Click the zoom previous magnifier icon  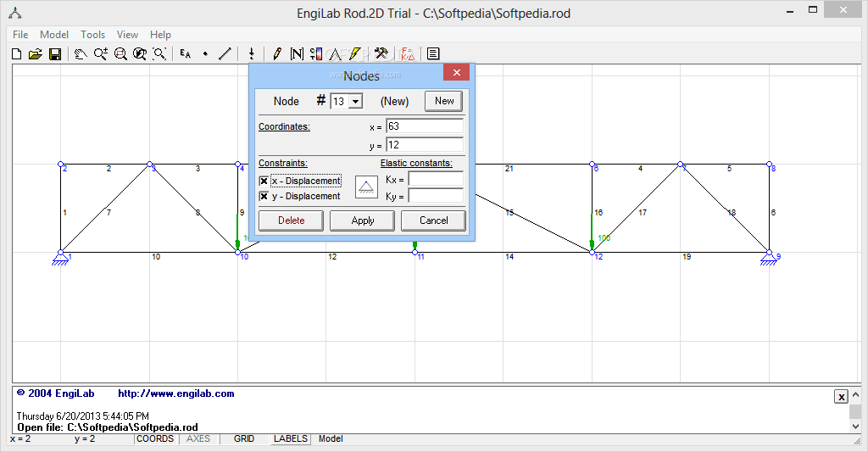coord(140,53)
